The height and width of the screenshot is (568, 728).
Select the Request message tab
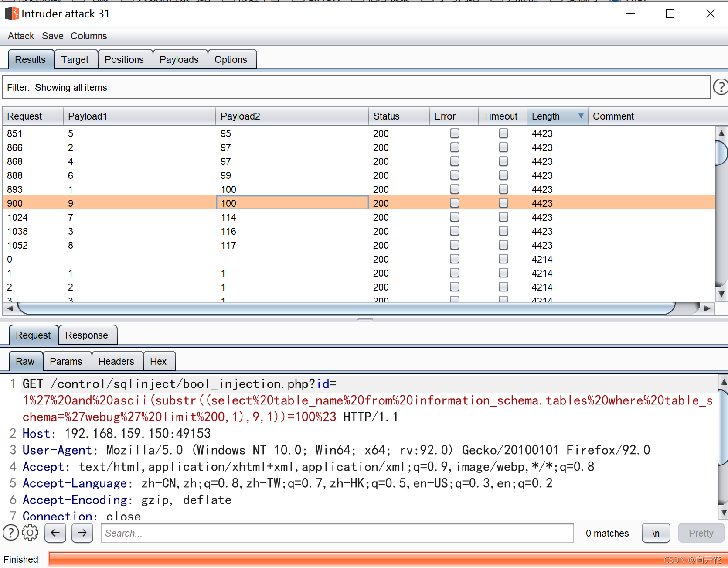point(33,335)
